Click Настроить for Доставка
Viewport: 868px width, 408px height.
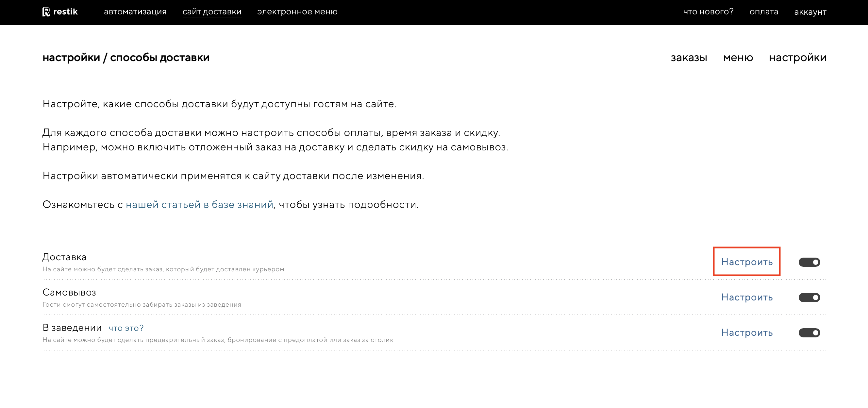click(746, 262)
